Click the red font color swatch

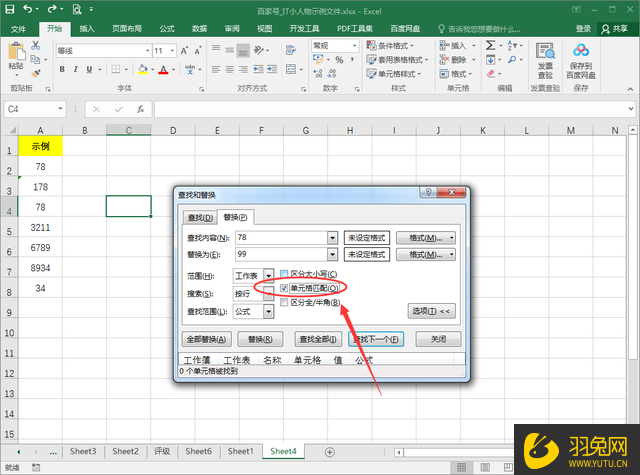pos(164,69)
